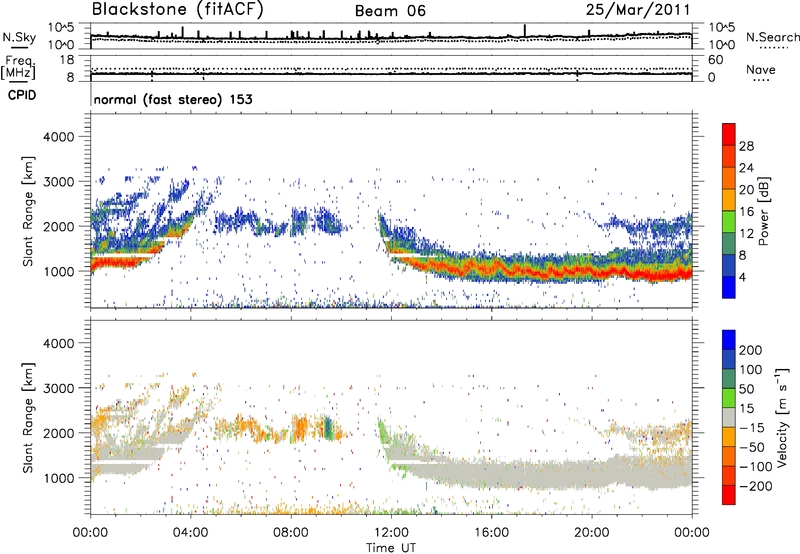Click the "08:00" time tick label
Image resolution: width=800 pixels, height=554 pixels.
(x=290, y=533)
